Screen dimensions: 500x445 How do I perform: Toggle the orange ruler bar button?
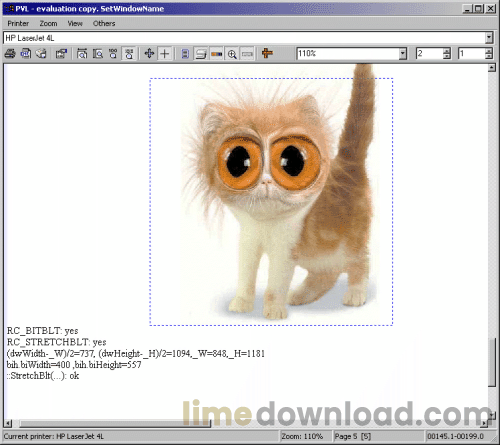pos(217,53)
